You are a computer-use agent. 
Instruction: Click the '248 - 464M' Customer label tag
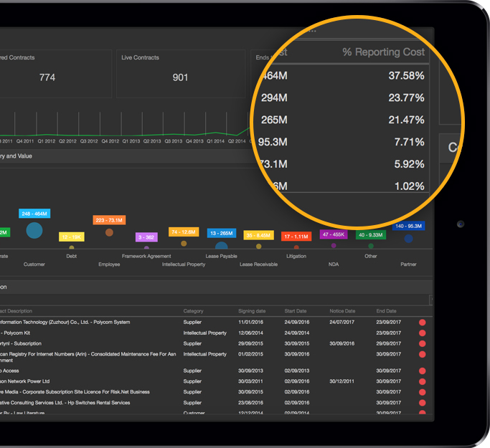(x=34, y=214)
